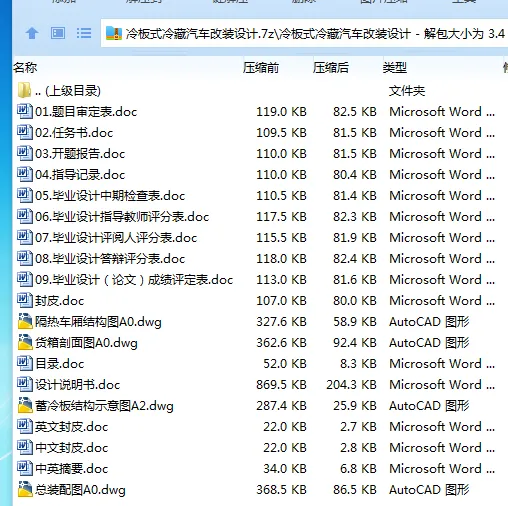Select file name 06.毕业设计指导教师评分表.doc
The height and width of the screenshot is (506, 508).
122,217
